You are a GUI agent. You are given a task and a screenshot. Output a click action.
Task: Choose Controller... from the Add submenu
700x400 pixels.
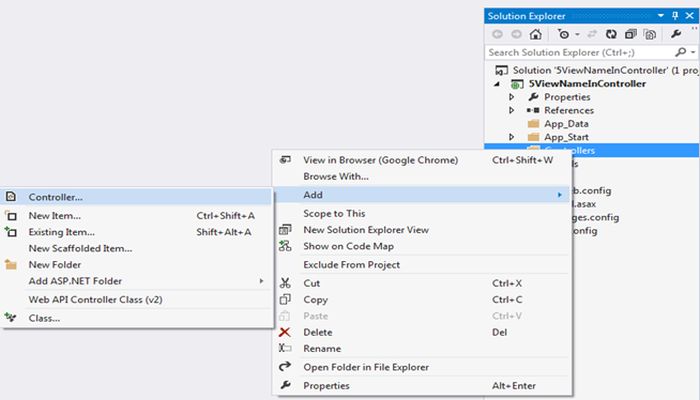[x=56, y=197]
